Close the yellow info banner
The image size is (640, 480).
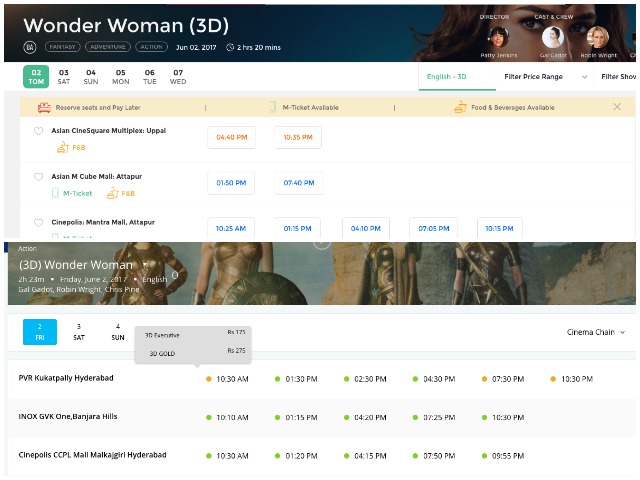[617, 107]
